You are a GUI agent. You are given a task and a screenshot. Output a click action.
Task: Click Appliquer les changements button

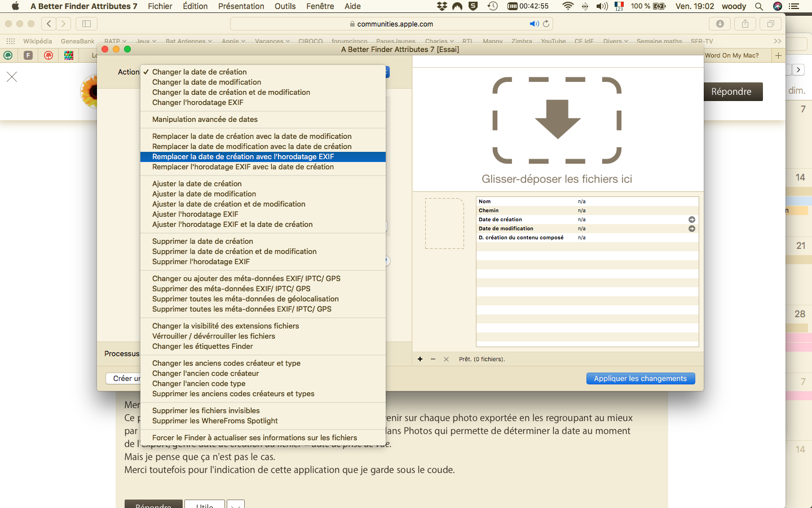[x=640, y=379]
